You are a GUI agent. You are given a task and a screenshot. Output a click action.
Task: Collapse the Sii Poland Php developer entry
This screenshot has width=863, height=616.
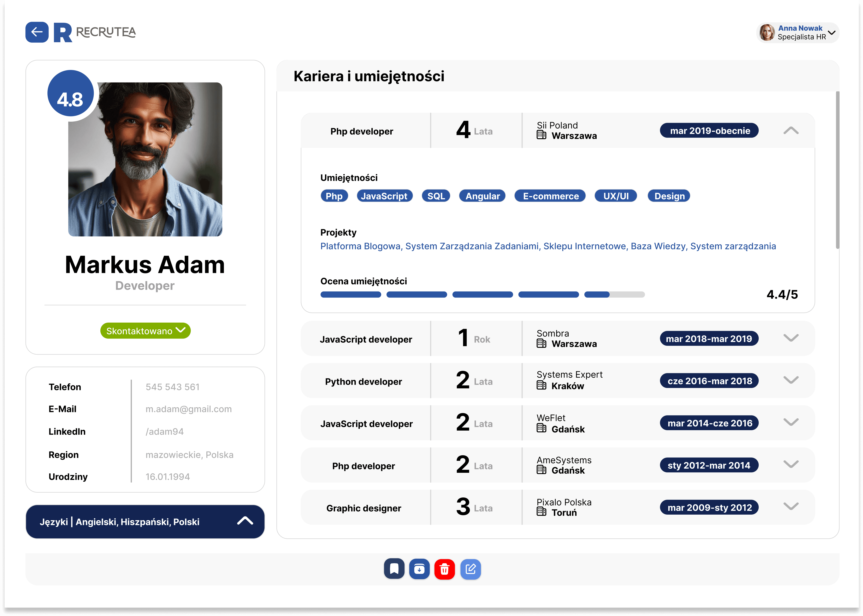point(791,131)
